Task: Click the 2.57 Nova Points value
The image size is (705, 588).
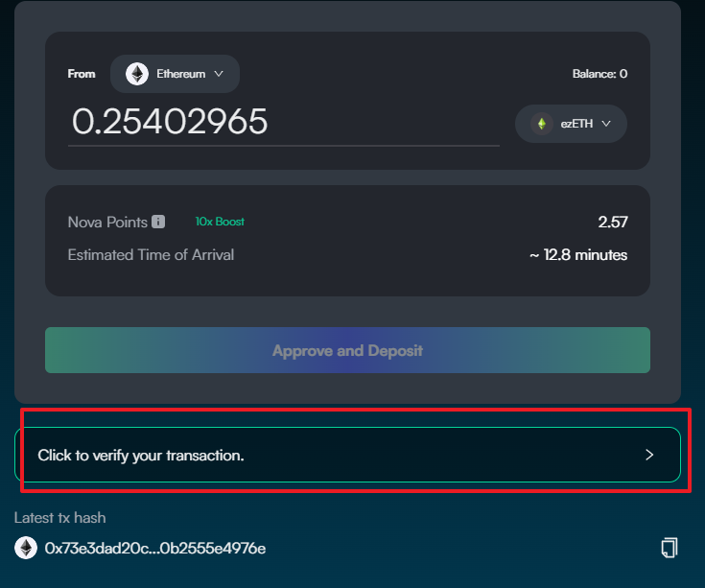Action: (x=613, y=223)
